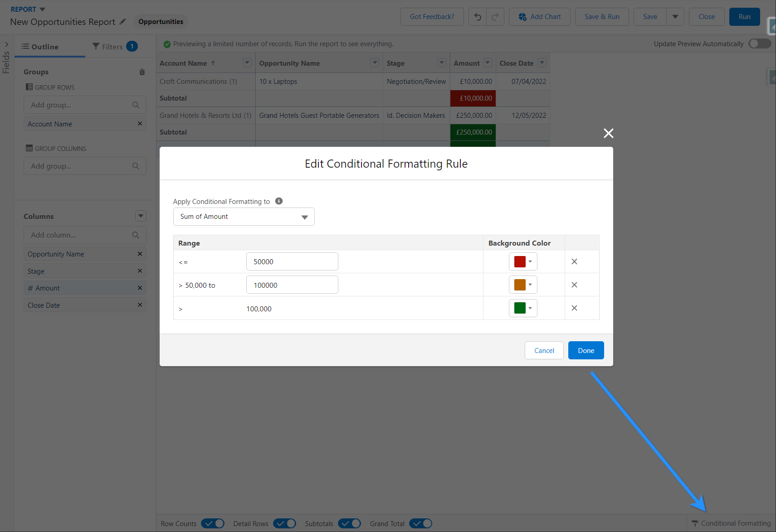This screenshot has height=532, width=776.
Task: Open Close Date column menu
Action: tap(542, 63)
